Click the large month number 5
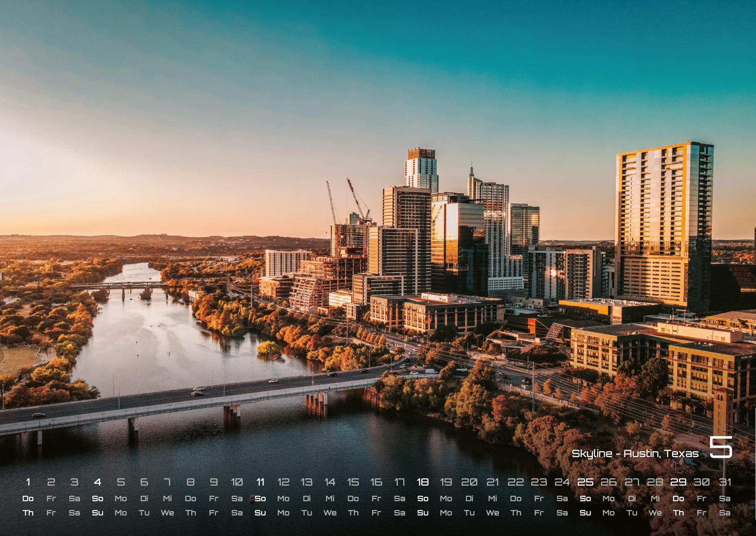 pos(721,447)
